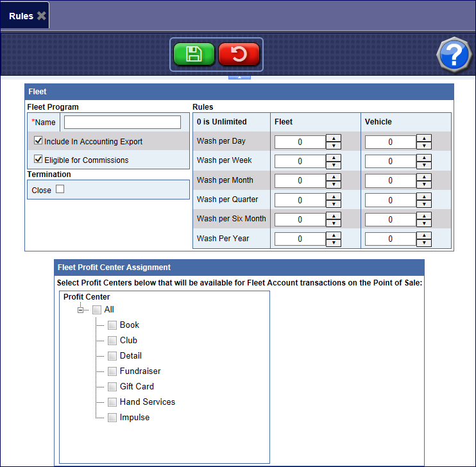This screenshot has width=476, height=467.
Task: Decrease Vehicle Wash Per Year value
Action: coord(423,242)
